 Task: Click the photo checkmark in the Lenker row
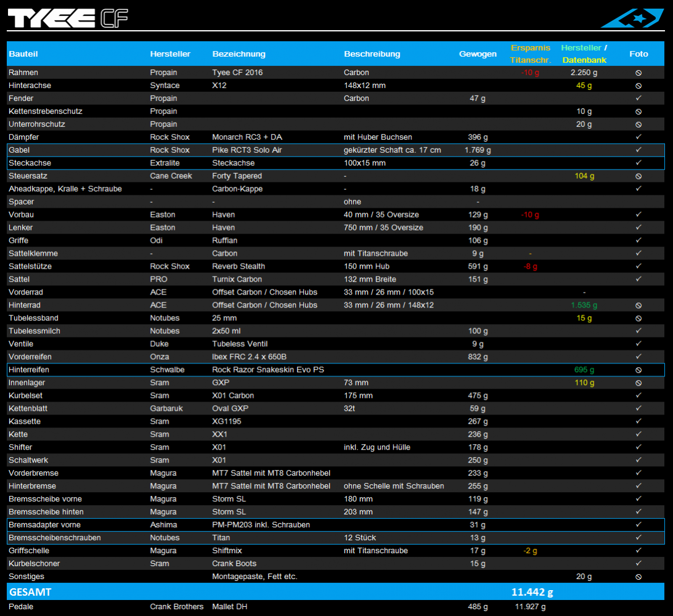638,227
